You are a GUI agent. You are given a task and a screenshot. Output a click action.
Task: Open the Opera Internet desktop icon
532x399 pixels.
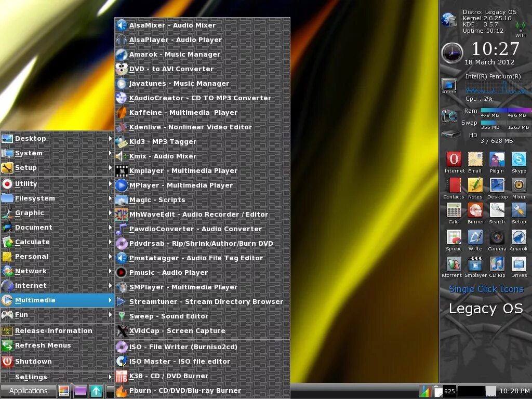(454, 159)
